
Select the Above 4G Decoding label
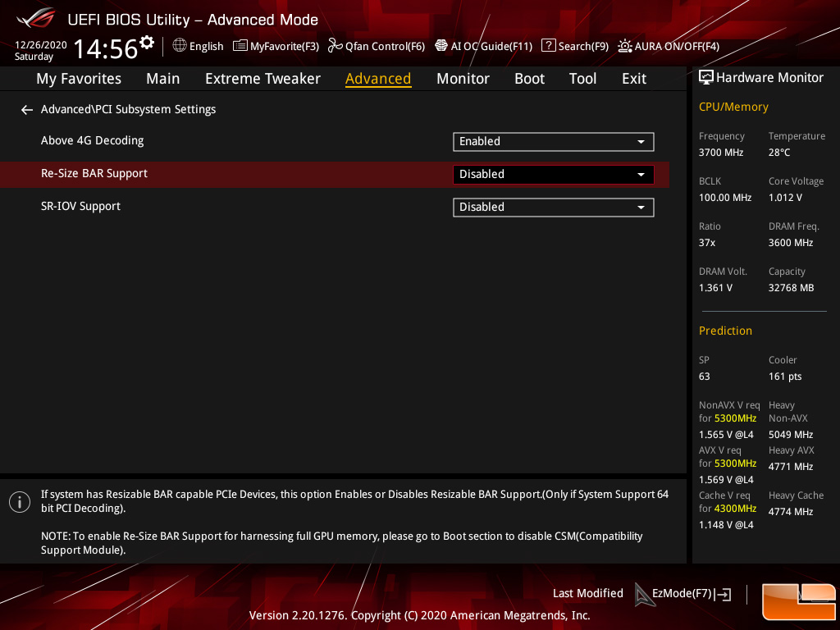point(92,141)
